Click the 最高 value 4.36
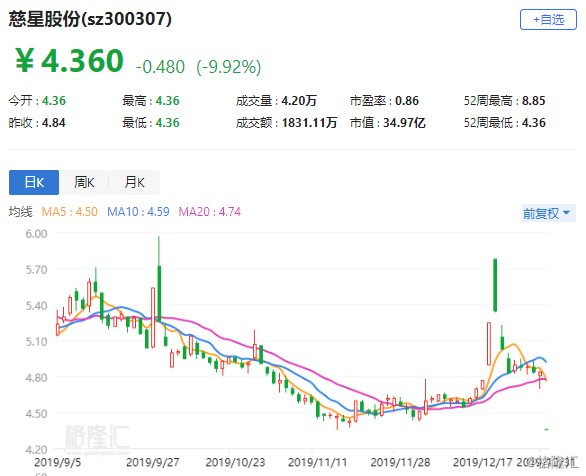Image resolution: width=586 pixels, height=476 pixels. [167, 101]
